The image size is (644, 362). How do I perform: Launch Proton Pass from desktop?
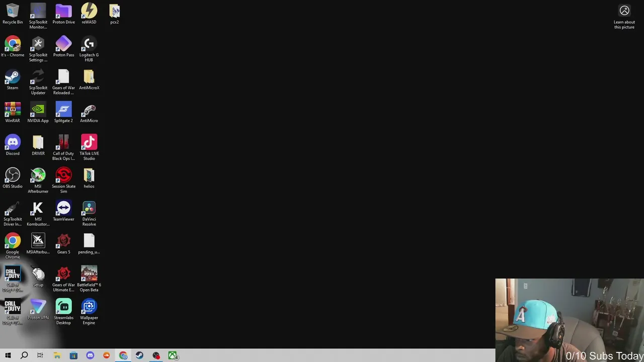click(x=63, y=46)
